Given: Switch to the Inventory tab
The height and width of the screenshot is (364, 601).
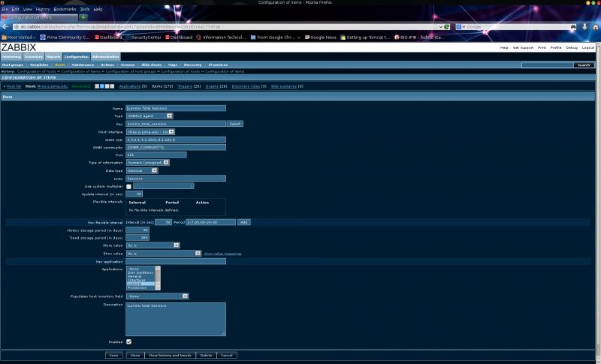Looking at the screenshot, I should [x=34, y=56].
